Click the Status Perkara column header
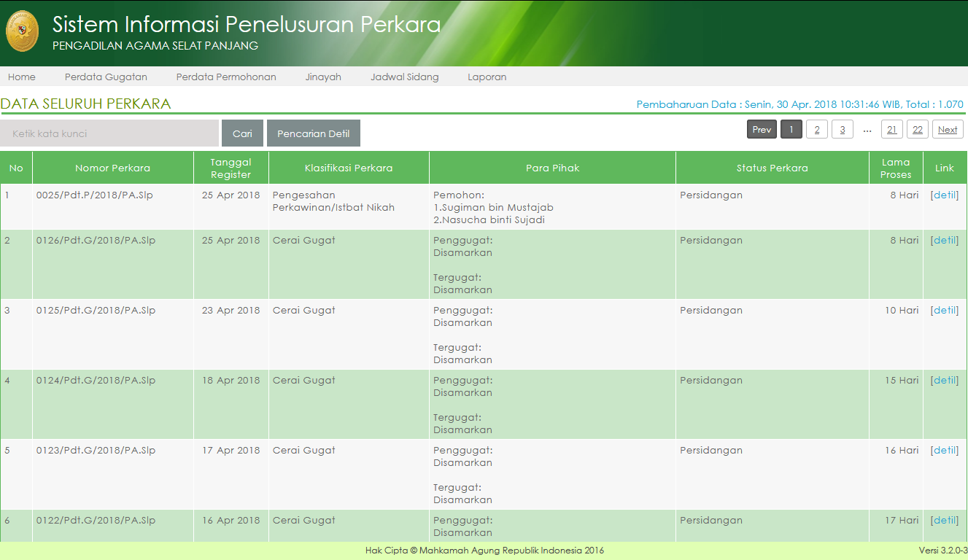The width and height of the screenshot is (968, 560). pyautogui.click(x=773, y=168)
